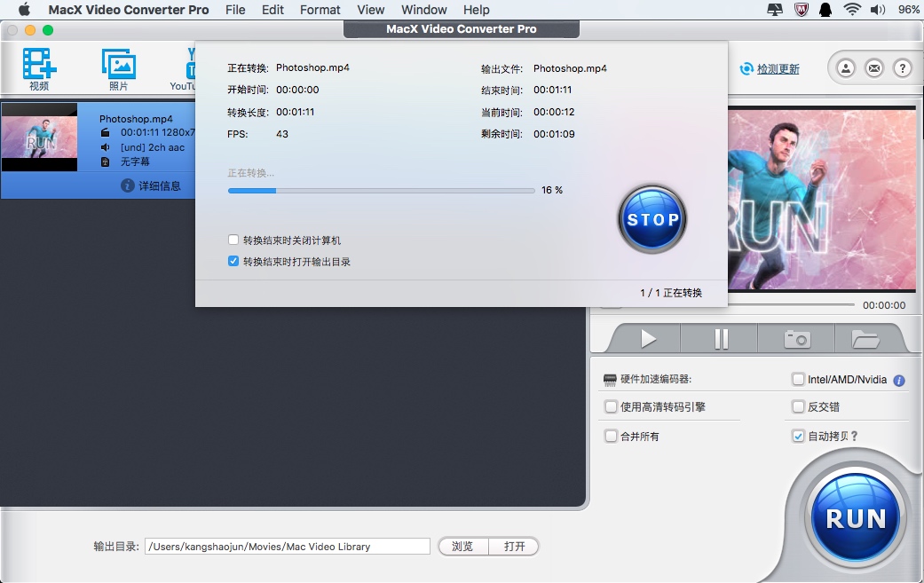Click the QQ penguin menu bar icon
This screenshot has width=924, height=583.
point(825,10)
